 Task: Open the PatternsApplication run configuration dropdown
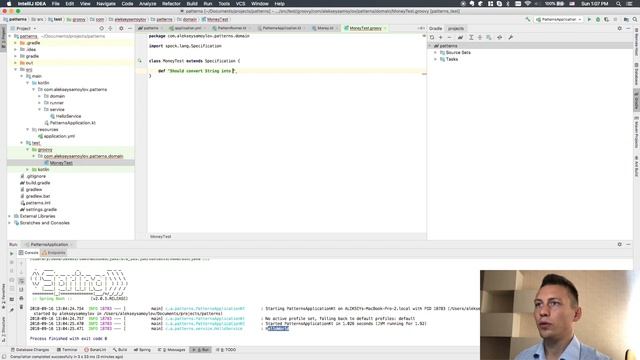[x=559, y=19]
